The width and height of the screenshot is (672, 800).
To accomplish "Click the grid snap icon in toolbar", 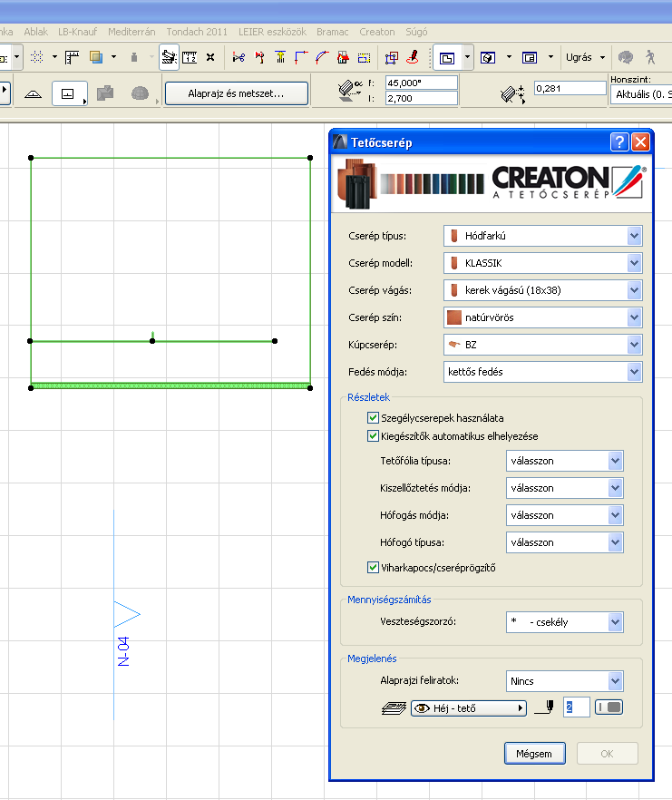I will 37,57.
